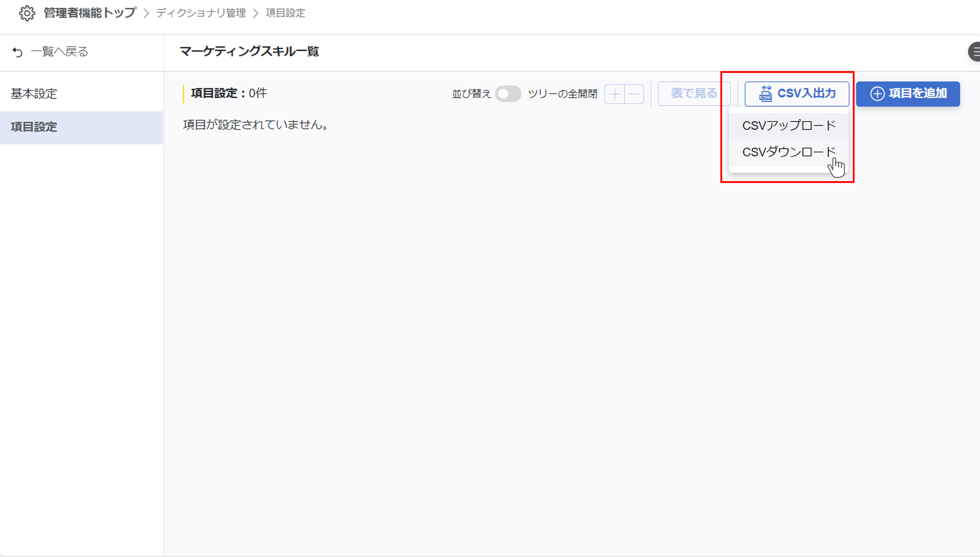Click the 一覧へ戻る link
980x557 pixels.
point(59,52)
